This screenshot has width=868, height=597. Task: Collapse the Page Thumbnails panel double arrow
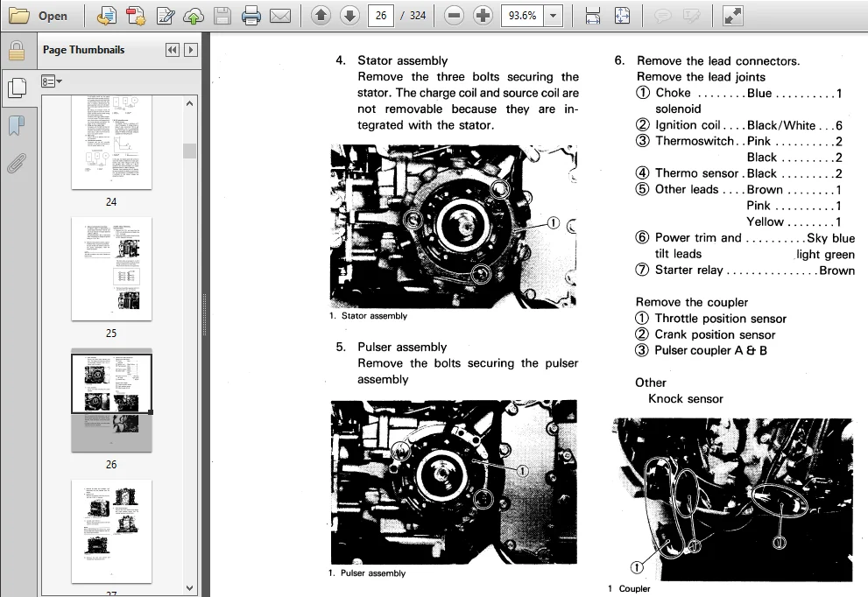point(173,51)
